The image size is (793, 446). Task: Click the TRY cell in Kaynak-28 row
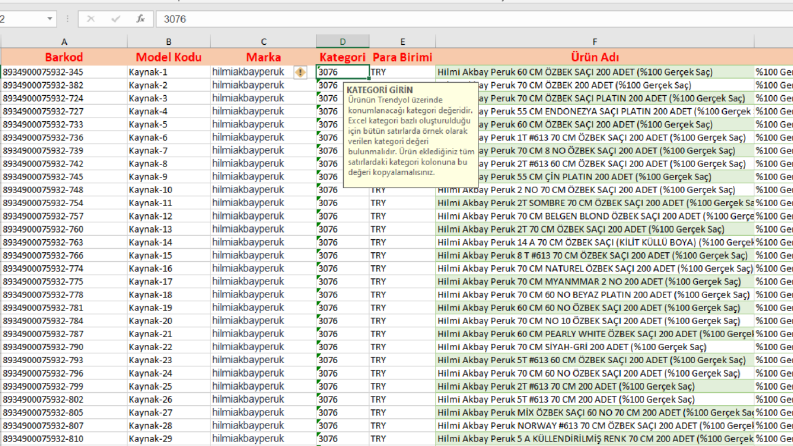click(402, 425)
